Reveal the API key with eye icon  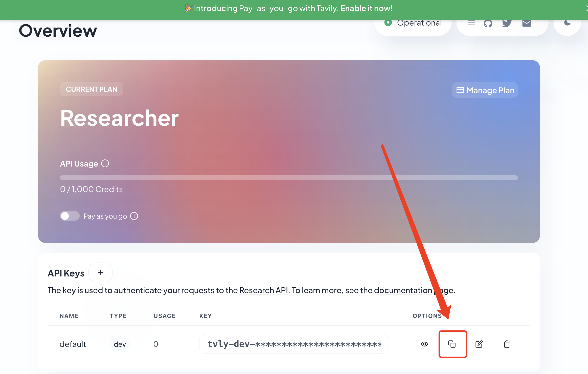pos(424,344)
